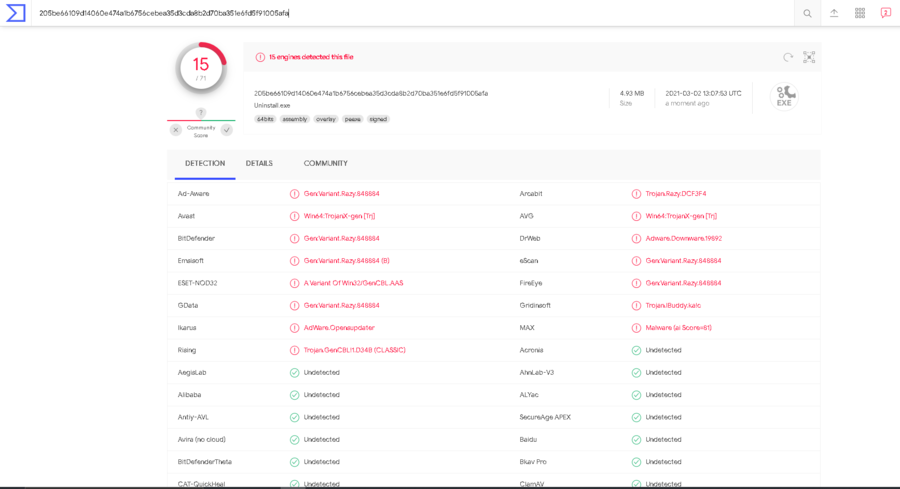Click the AVG Win64:TrojanX-gen [Trj] result
Screen dimensions: 900x489
pyautogui.click(x=681, y=216)
